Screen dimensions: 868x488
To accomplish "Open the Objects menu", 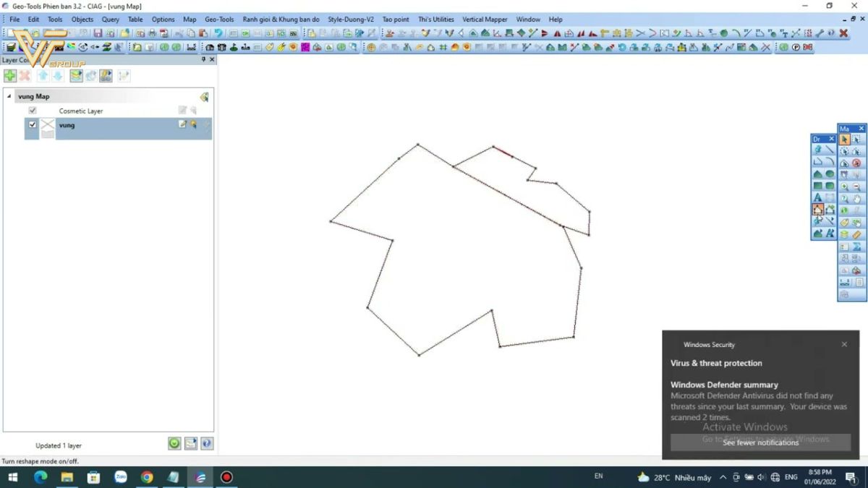I will tap(82, 20).
